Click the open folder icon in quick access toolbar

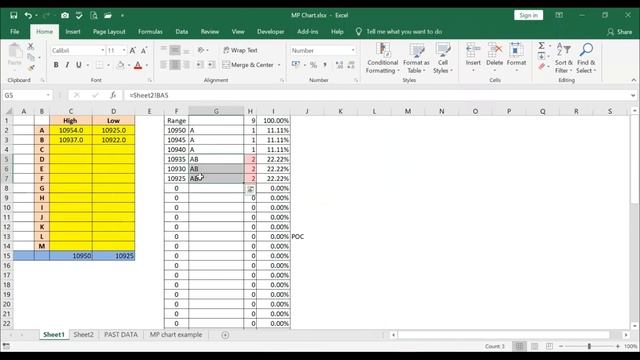(108, 16)
